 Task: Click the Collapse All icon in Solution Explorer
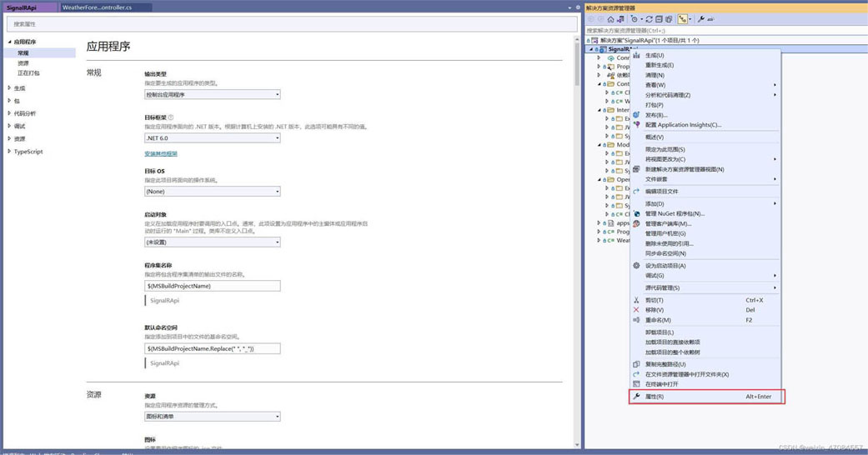[x=659, y=19]
